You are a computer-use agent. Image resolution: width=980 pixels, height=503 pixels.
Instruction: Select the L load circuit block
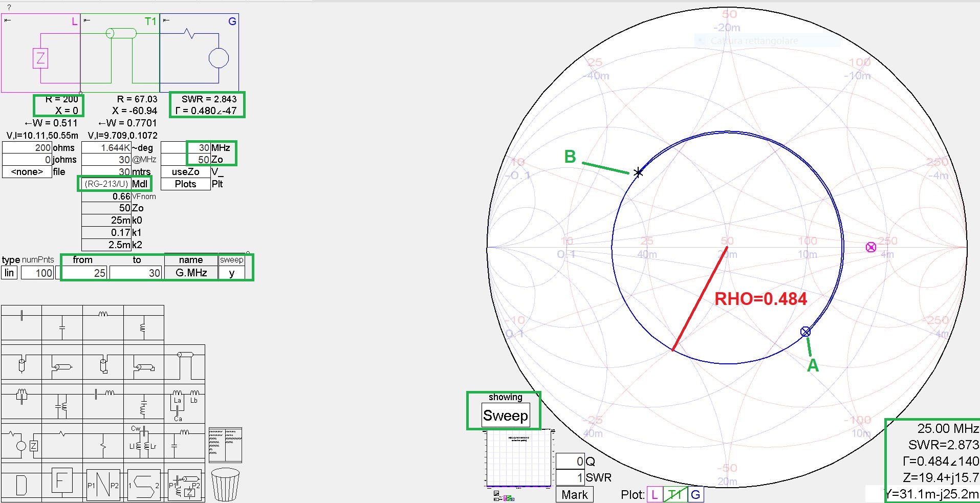tap(40, 53)
